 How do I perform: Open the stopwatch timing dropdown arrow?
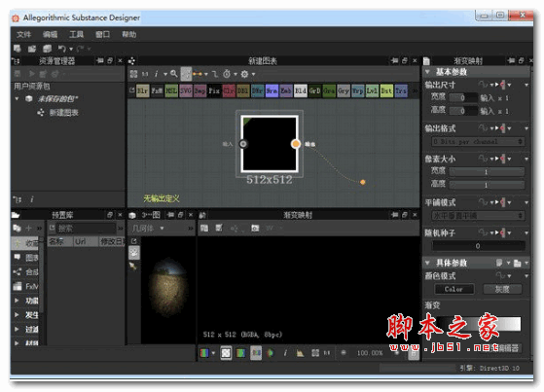tap(236, 74)
